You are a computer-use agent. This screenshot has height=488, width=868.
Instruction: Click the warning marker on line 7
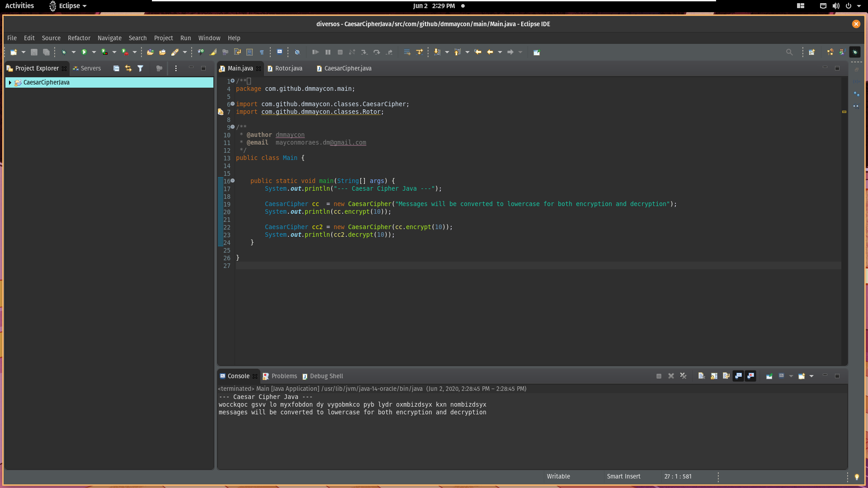[221, 112]
